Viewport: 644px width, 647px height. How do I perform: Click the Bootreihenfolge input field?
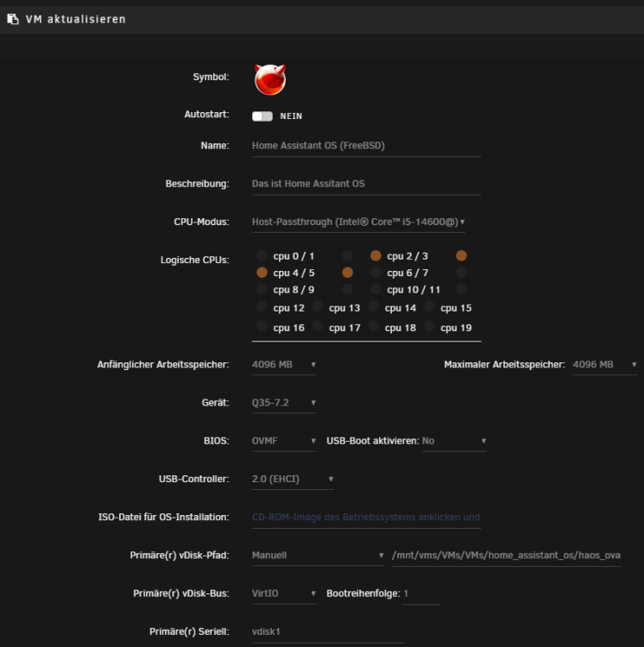coord(421,594)
